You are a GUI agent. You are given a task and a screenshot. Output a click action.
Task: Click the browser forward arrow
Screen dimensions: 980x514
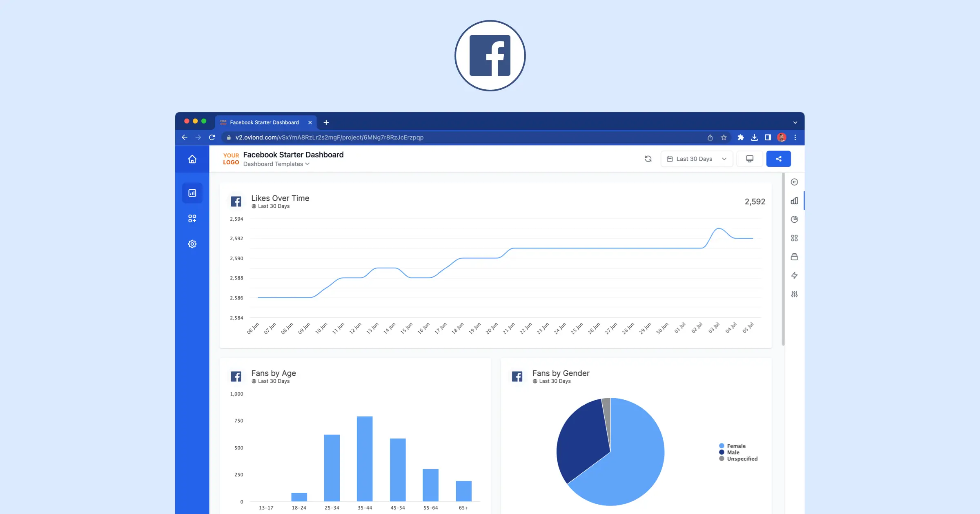pos(198,137)
